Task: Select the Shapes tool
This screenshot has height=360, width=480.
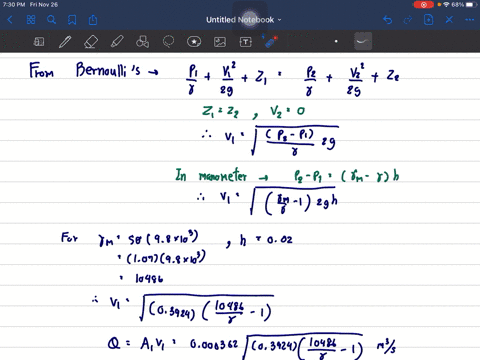Action: coord(143,42)
